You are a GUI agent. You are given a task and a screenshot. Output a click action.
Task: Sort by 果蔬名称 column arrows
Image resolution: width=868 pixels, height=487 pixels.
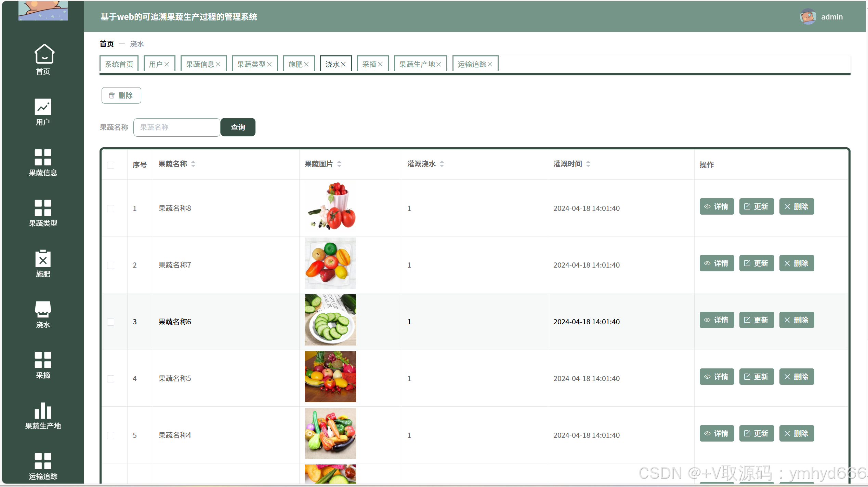tap(193, 164)
